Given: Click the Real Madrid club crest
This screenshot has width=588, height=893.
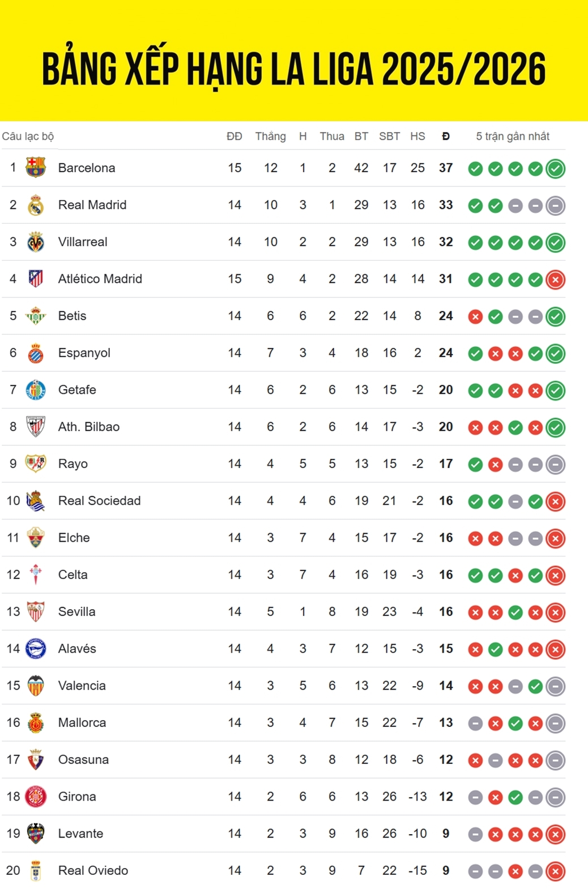Looking at the screenshot, I should point(36,205).
